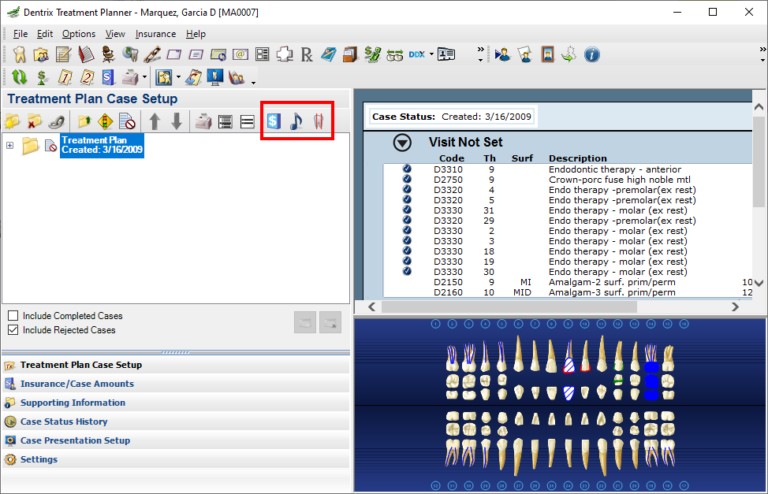Screen dimensions: 768x494
Task: Move selected case down with down arrow
Action: coord(177,121)
